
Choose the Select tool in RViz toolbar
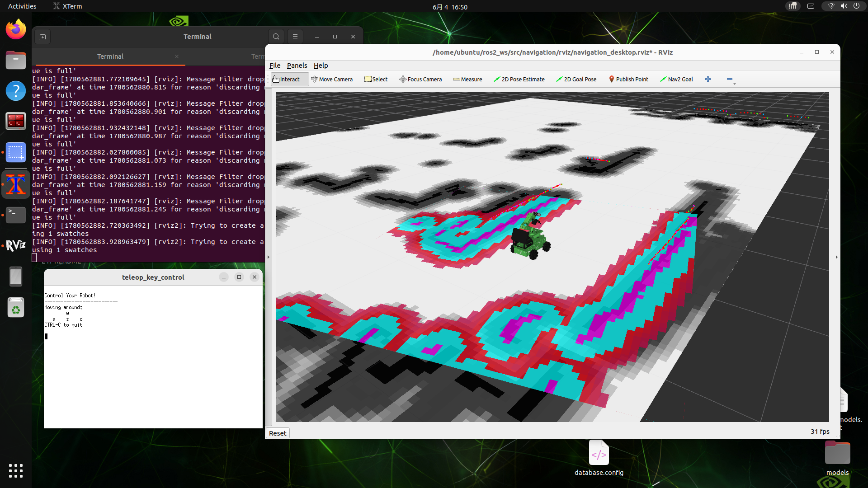click(376, 79)
